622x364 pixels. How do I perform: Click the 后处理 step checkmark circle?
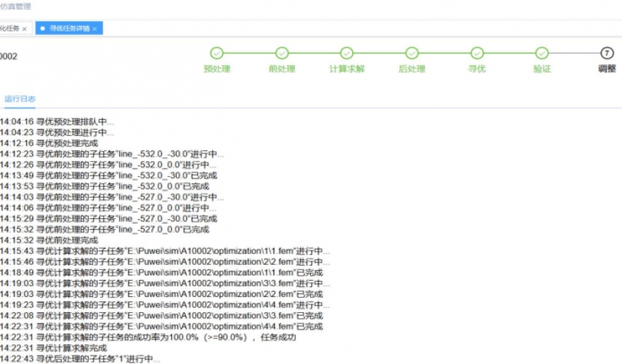coord(412,53)
